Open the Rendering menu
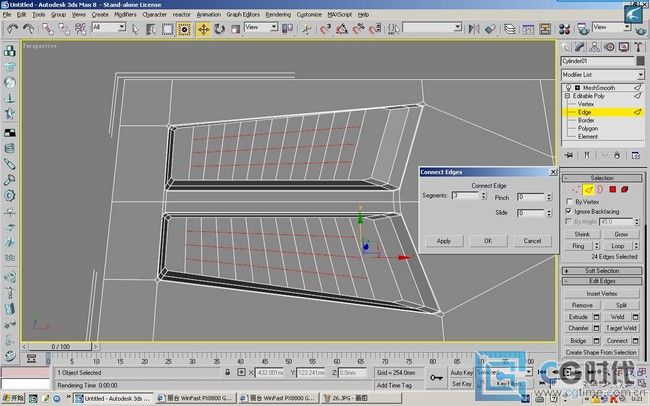Screen dimensions: 650x406 (x=278, y=14)
